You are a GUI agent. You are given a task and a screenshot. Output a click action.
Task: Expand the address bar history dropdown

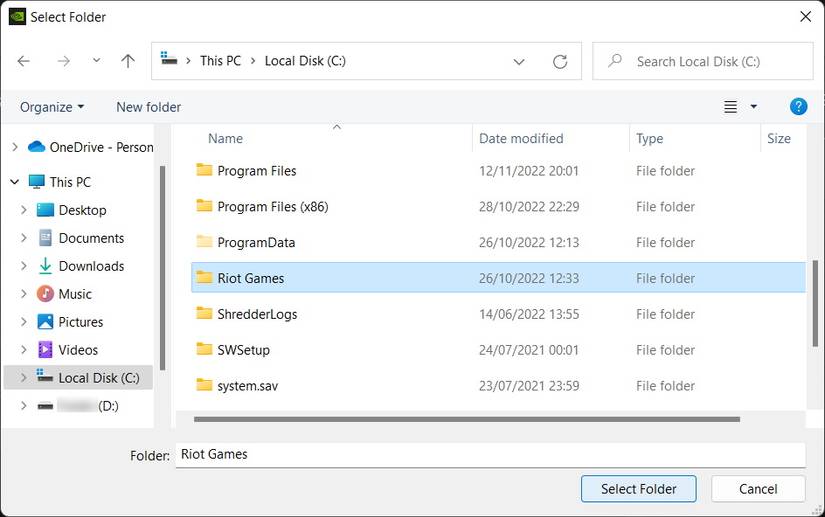point(519,61)
